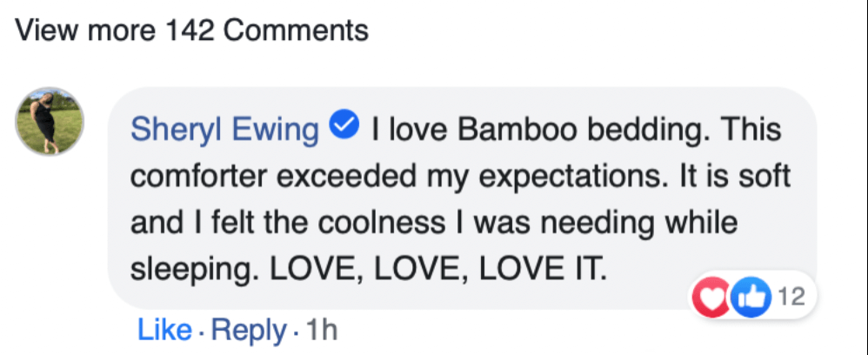The image size is (868, 355).
Task: Reply to Sheryl Ewing's comment
Action: pyautogui.click(x=249, y=330)
